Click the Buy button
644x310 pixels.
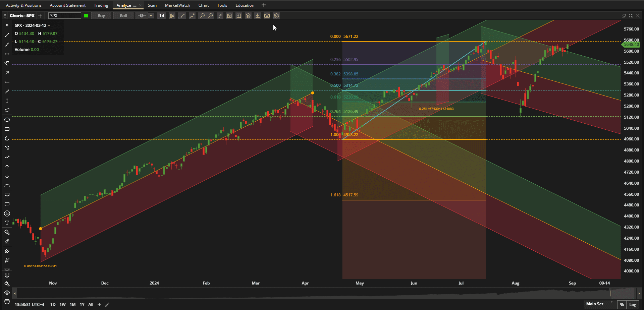pos(101,16)
